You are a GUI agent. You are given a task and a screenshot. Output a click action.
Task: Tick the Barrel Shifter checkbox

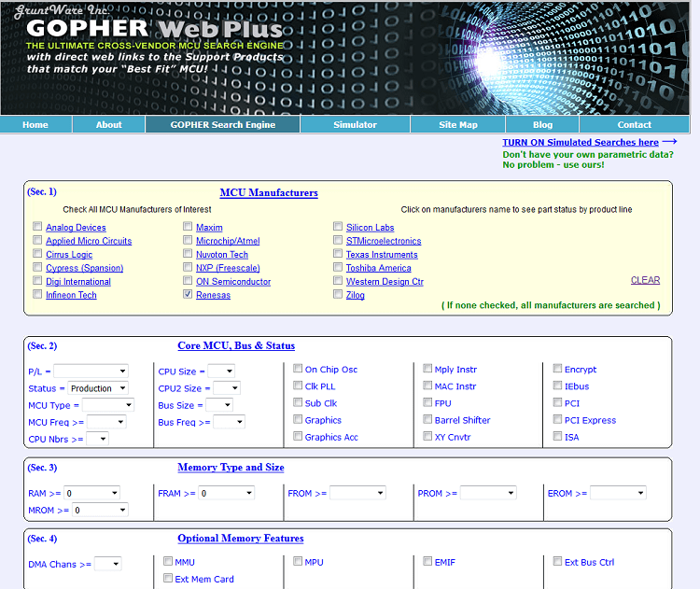click(x=427, y=419)
